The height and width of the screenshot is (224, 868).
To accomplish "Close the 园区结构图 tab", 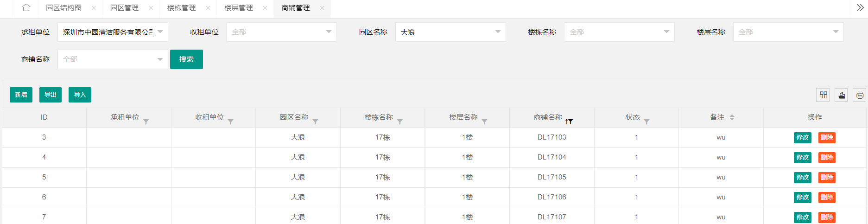I will coord(94,8).
